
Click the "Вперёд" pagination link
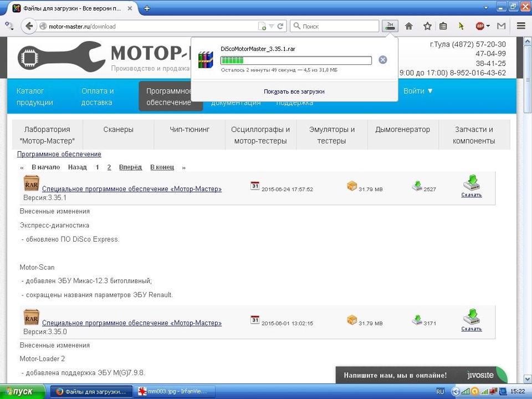pos(130,167)
